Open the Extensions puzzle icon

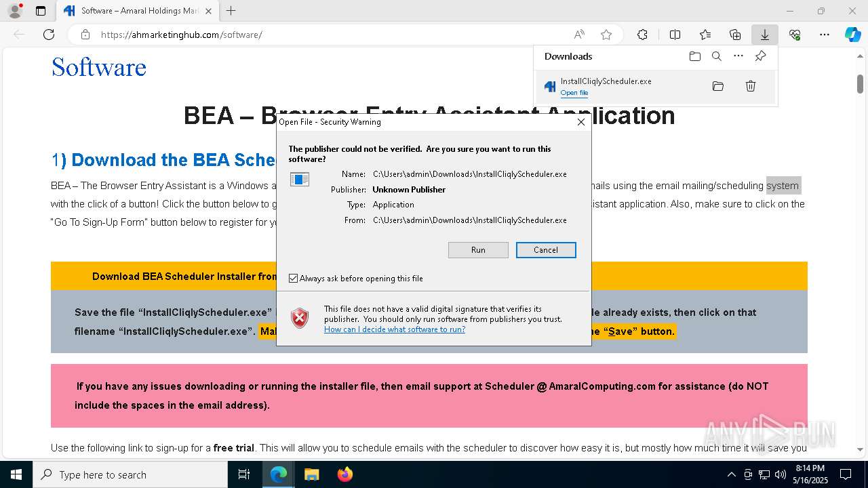(642, 35)
